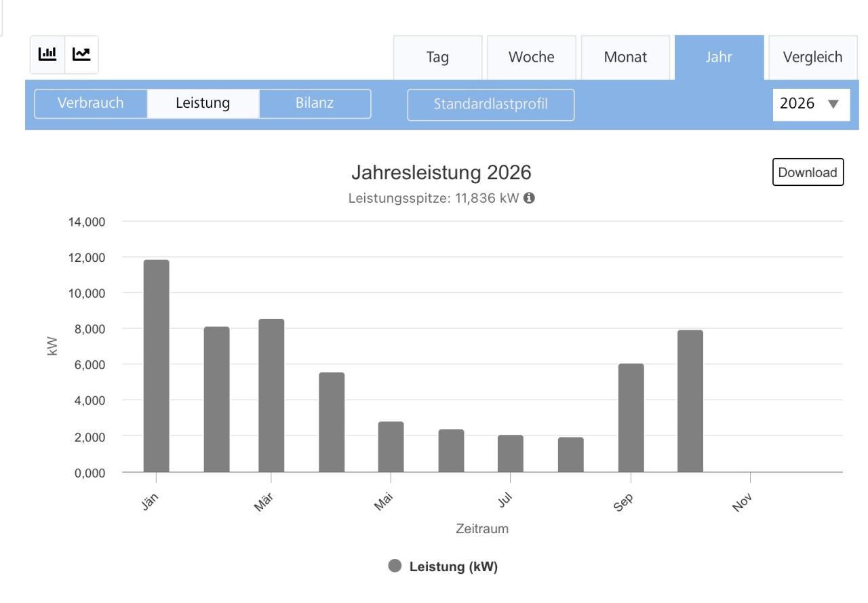The width and height of the screenshot is (868, 603).
Task: Open the Tag tab
Action: click(438, 58)
